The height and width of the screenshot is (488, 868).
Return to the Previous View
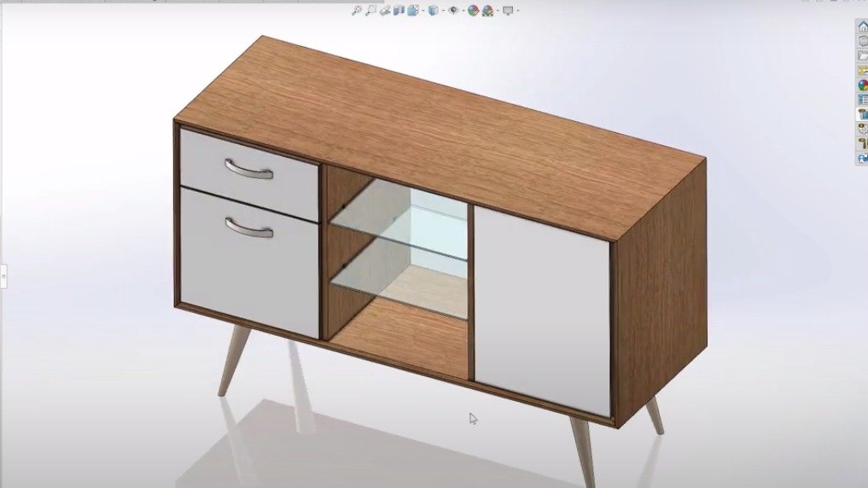(x=385, y=10)
